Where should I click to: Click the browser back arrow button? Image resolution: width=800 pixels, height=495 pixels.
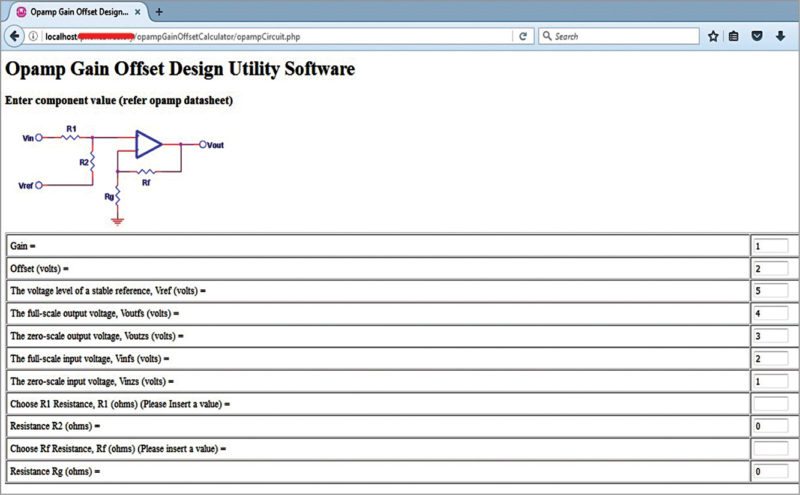[14, 36]
